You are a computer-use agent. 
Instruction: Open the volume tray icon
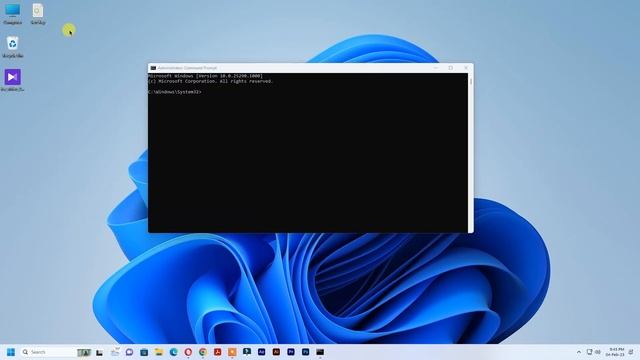(598, 352)
